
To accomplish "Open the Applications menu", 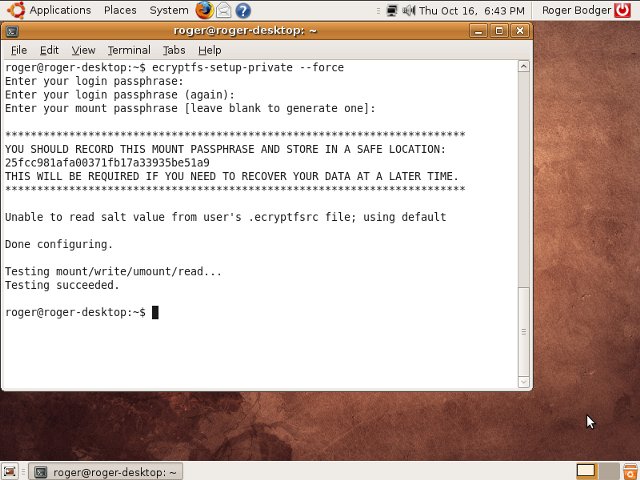I will tap(60, 10).
